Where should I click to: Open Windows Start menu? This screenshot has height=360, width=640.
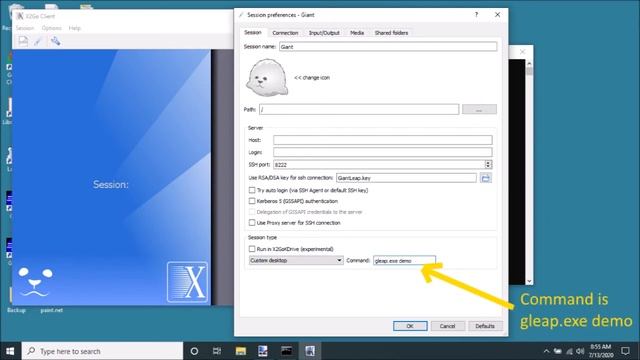(10, 351)
